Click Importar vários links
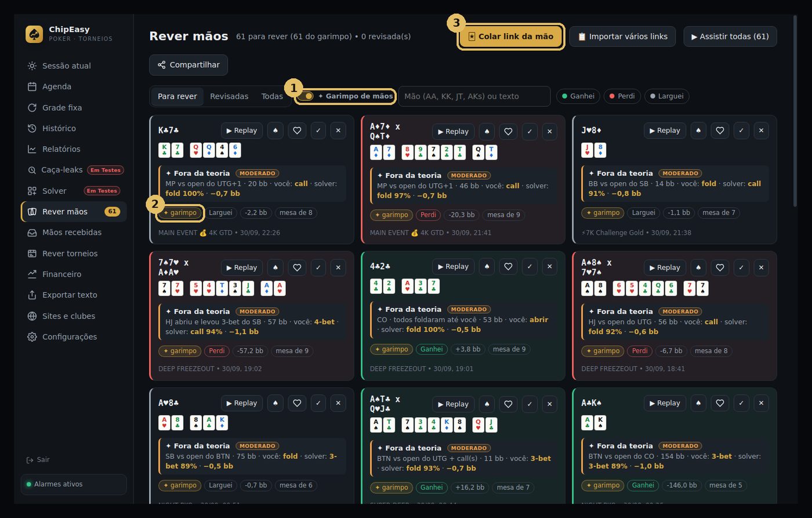 [x=622, y=36]
